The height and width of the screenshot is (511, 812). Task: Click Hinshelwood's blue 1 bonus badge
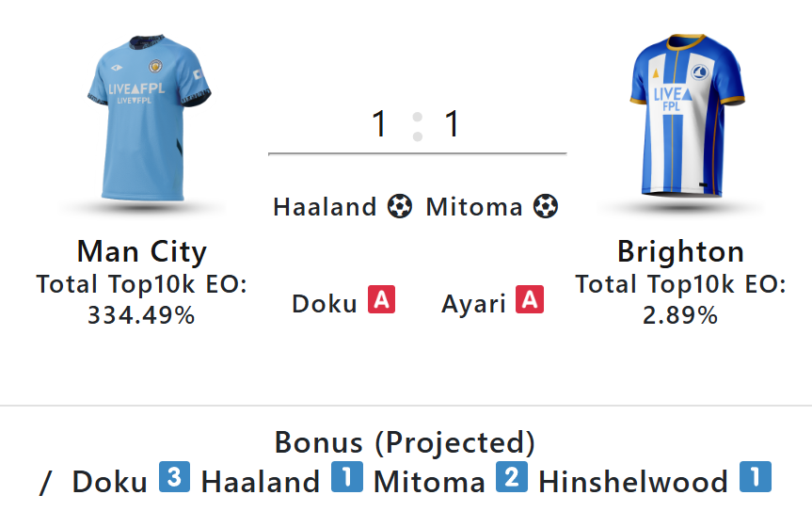tap(755, 479)
